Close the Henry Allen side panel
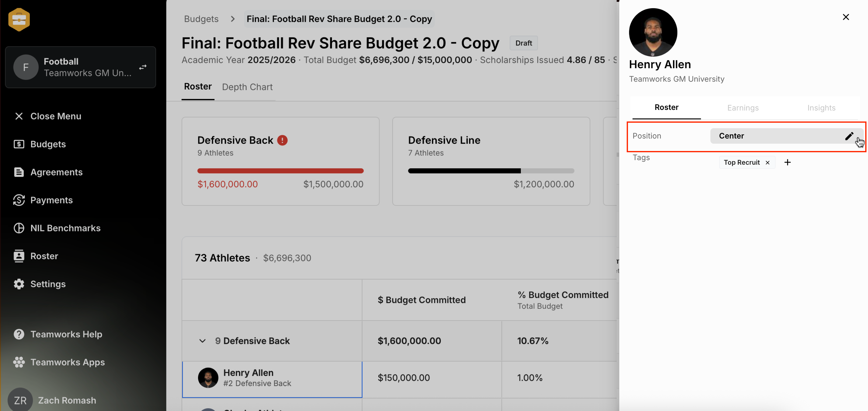Viewport: 868px width, 411px height. (846, 17)
